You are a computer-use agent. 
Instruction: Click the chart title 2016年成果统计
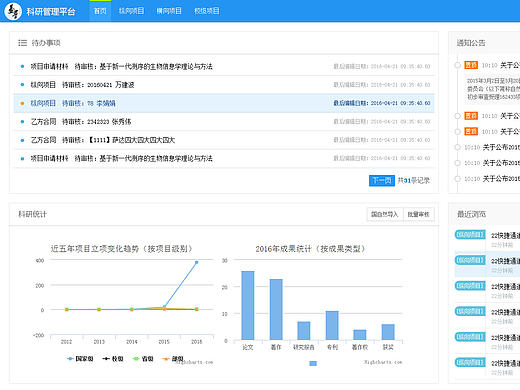[311, 249]
